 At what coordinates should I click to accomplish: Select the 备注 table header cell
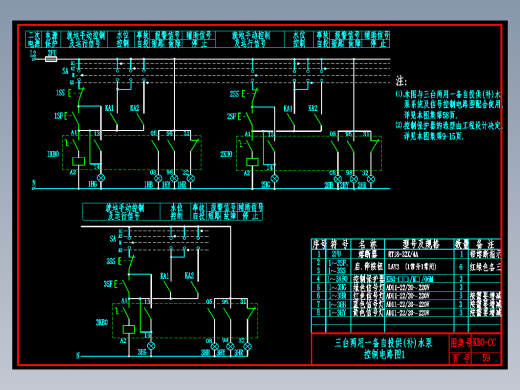[x=485, y=244]
